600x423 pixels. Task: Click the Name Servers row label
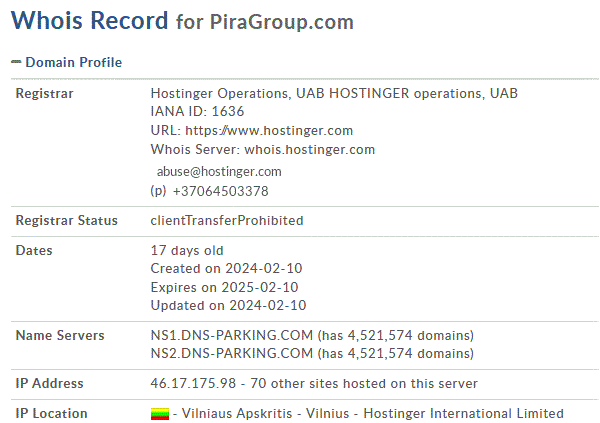tap(60, 335)
